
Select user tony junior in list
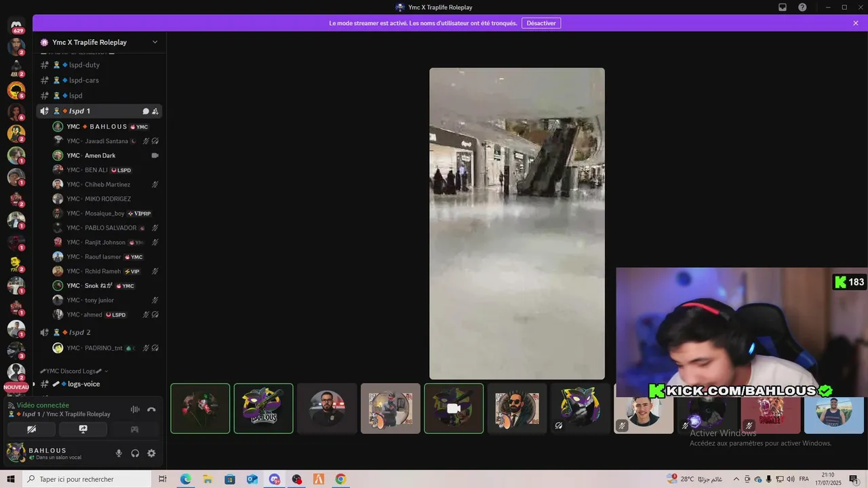[106, 300]
